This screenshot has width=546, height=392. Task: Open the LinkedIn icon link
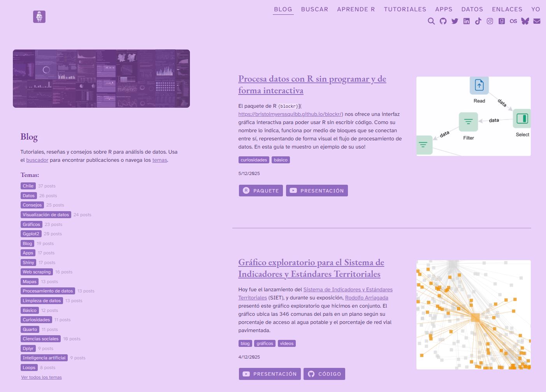click(x=466, y=21)
